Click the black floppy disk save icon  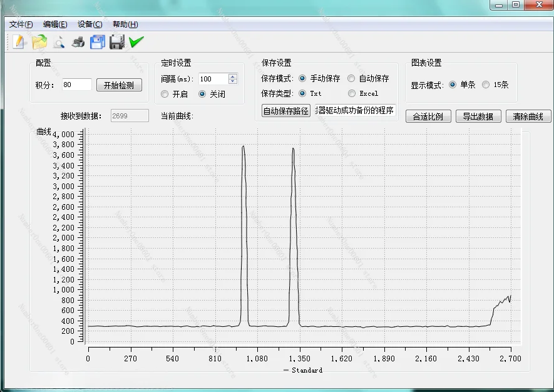click(116, 42)
